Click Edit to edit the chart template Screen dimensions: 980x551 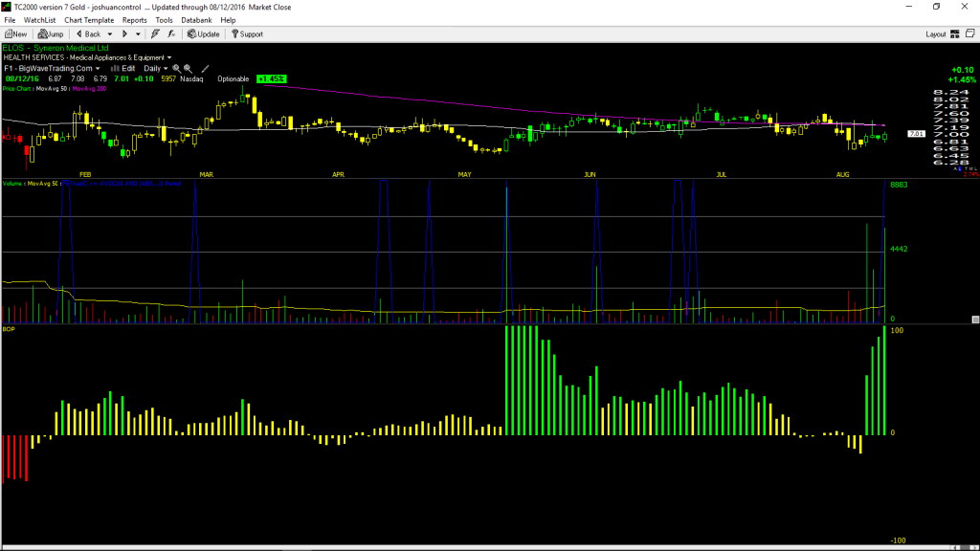pyautogui.click(x=123, y=69)
